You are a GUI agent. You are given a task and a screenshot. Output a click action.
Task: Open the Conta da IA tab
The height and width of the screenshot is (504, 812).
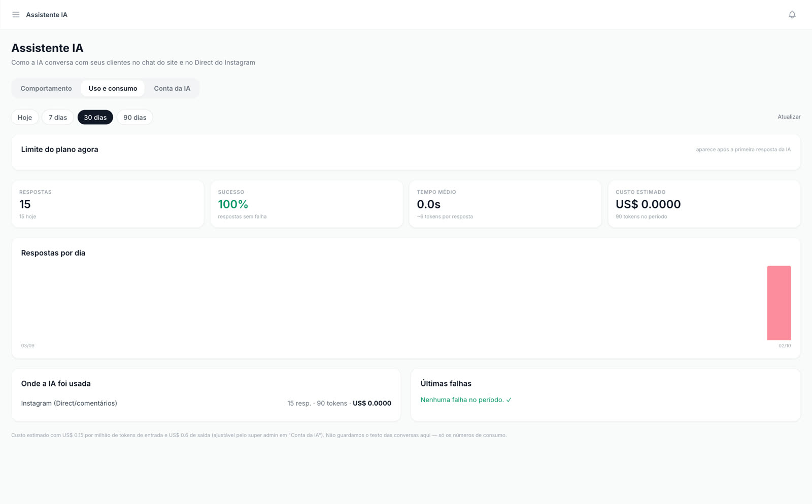pos(172,88)
